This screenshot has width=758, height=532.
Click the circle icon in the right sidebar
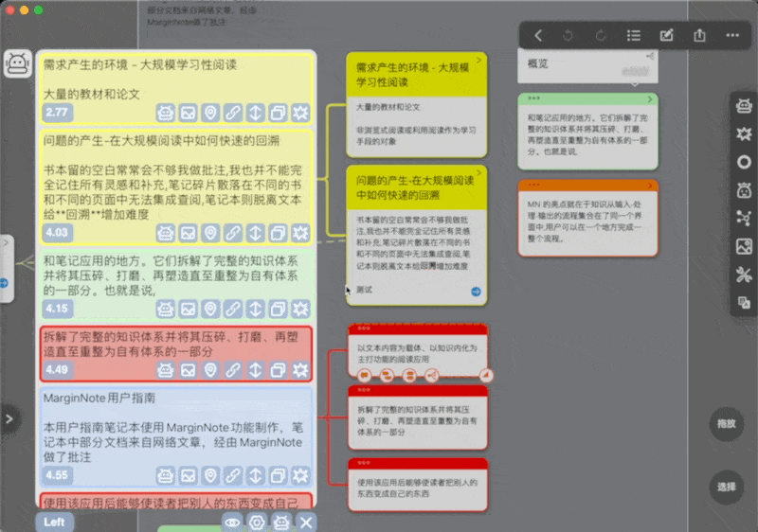coord(744,162)
